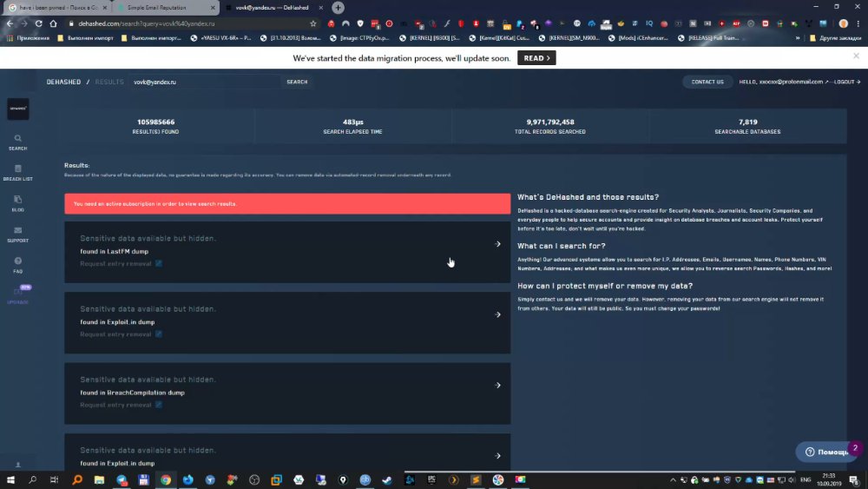Open the YAESU VX-6R bookmark

pyautogui.click(x=220, y=38)
